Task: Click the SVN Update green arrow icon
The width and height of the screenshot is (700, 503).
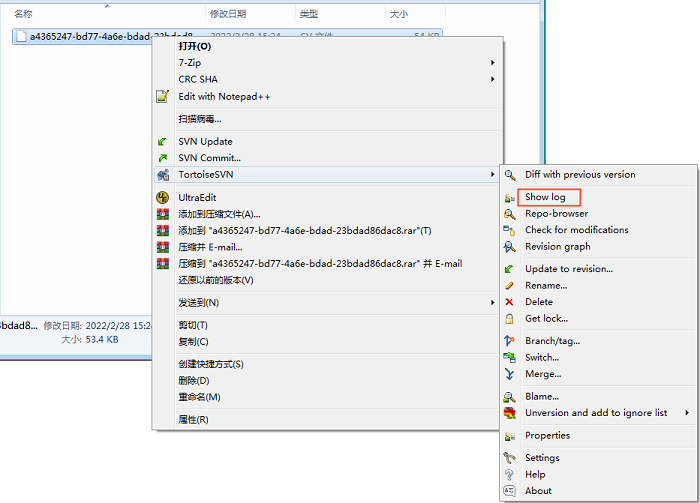Action: tap(162, 142)
